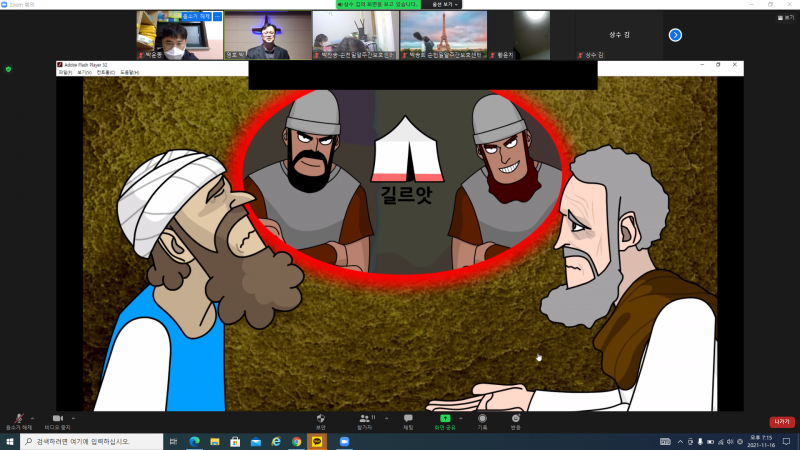Open the clock and date flyout

click(761, 441)
